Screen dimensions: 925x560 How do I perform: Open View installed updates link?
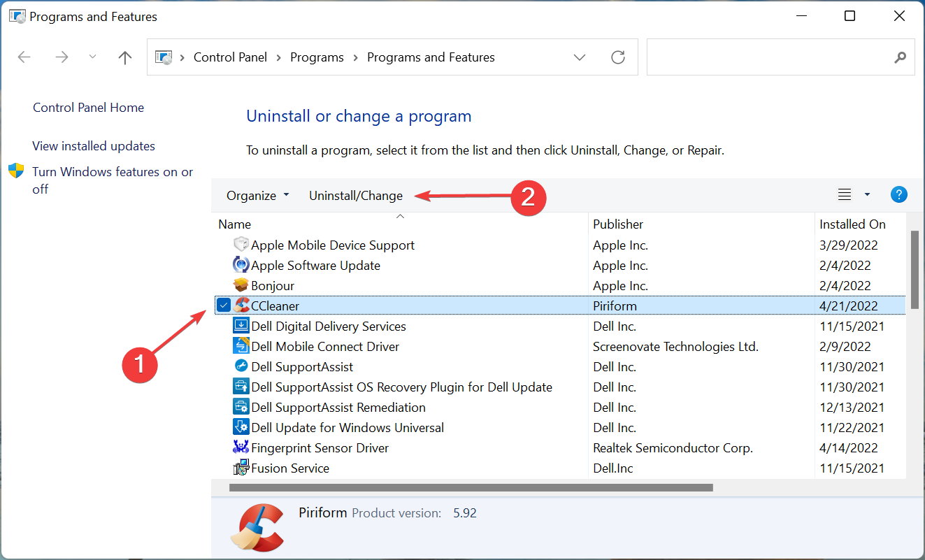[x=94, y=146]
